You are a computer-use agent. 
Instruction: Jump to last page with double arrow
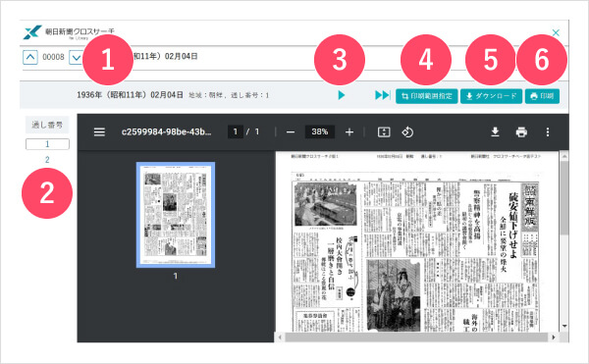tap(383, 95)
